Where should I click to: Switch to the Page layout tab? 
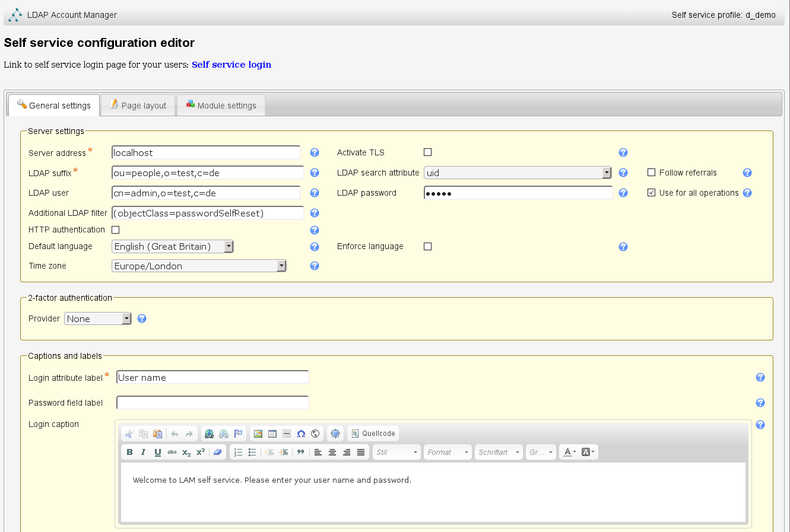click(x=138, y=106)
